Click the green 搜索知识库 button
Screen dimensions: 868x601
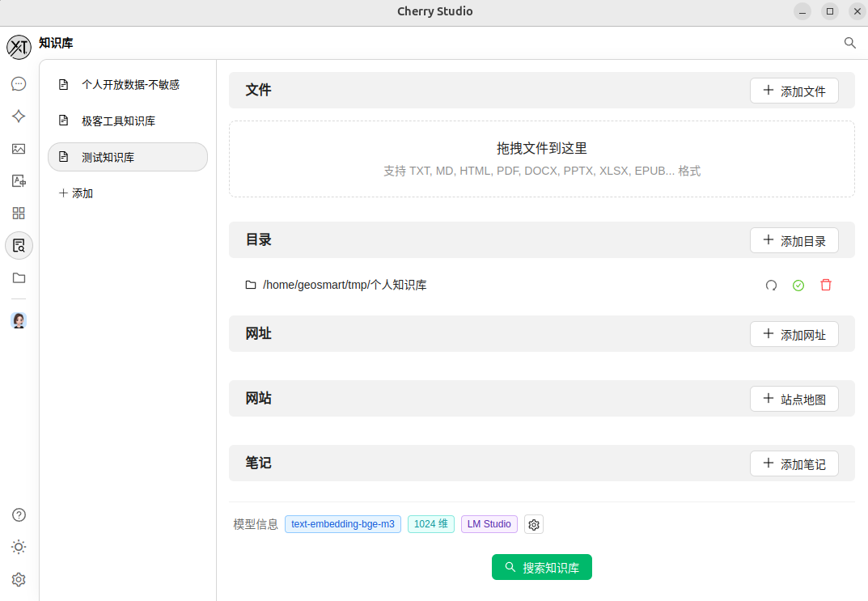(x=541, y=567)
